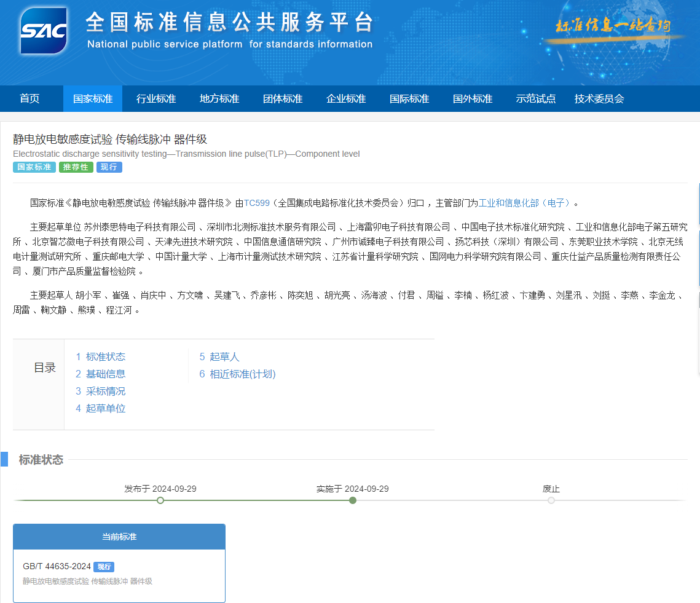Screen dimensions: 700x603
Task: Open 企业标准 navigation item
Action: (x=346, y=99)
